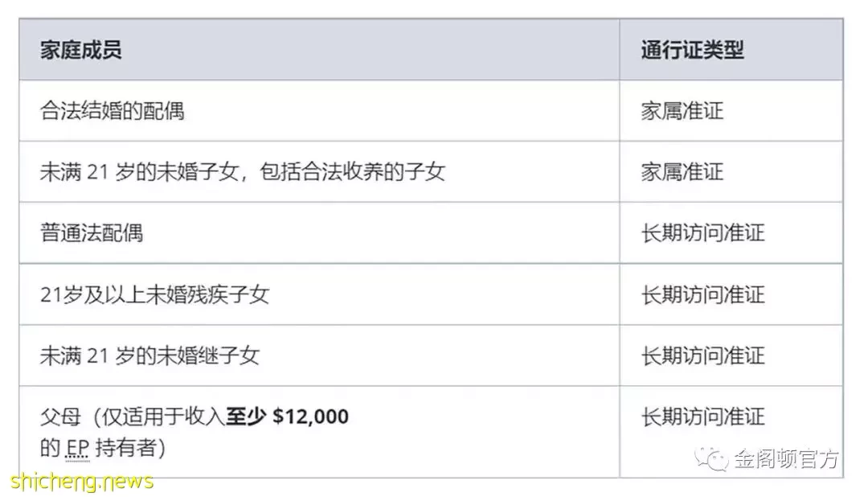Click the bold 至少 $12,000 text

pos(287,416)
